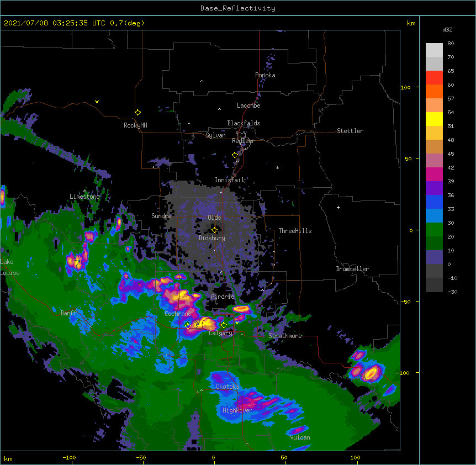
Task: Click the 100 tick on the right axis
Action: pyautogui.click(x=405, y=87)
